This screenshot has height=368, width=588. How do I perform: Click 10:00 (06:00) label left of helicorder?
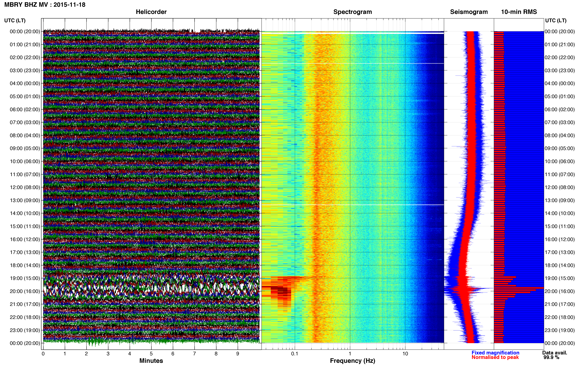tap(25, 161)
